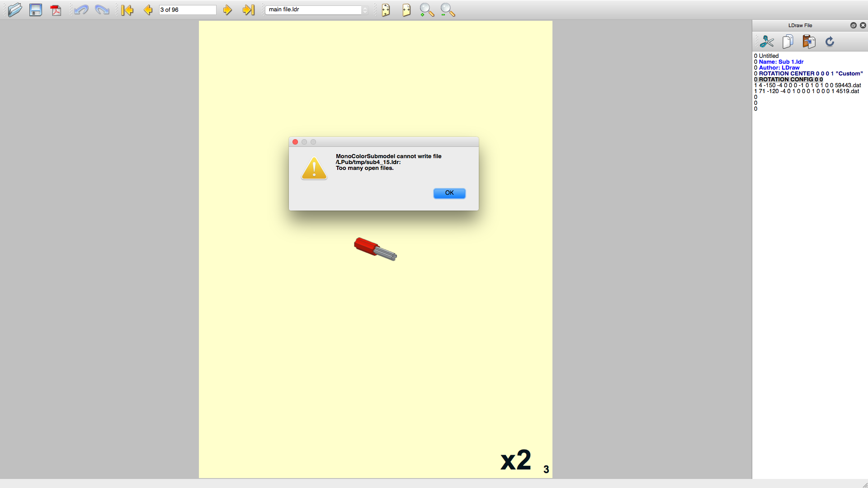Zoom in on the page view
The height and width of the screenshot is (488, 868).
click(x=426, y=9)
